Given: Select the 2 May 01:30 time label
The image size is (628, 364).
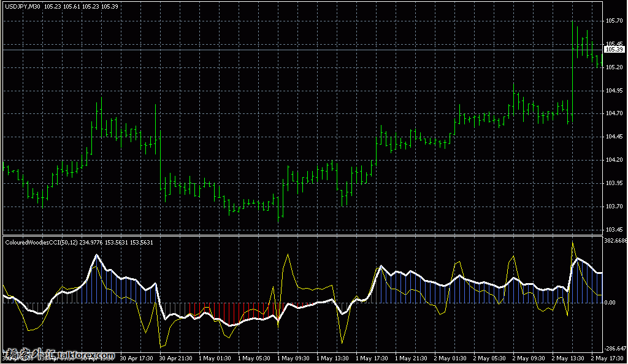Looking at the screenshot, I should click(x=450, y=358).
